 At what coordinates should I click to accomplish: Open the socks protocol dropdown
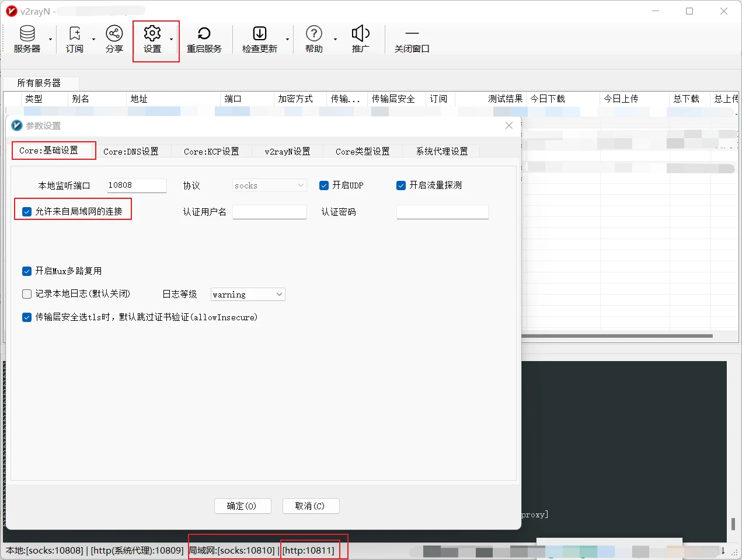point(269,185)
